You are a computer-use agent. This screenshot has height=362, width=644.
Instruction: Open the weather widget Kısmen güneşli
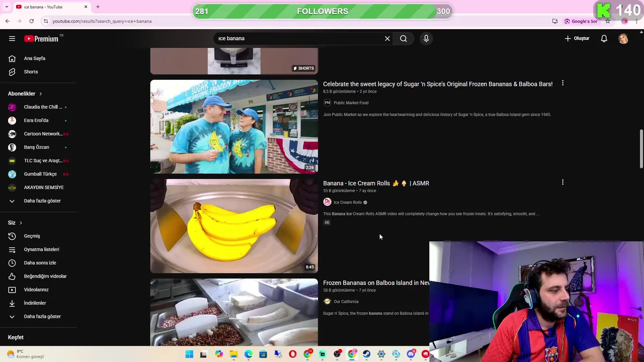(x=25, y=354)
